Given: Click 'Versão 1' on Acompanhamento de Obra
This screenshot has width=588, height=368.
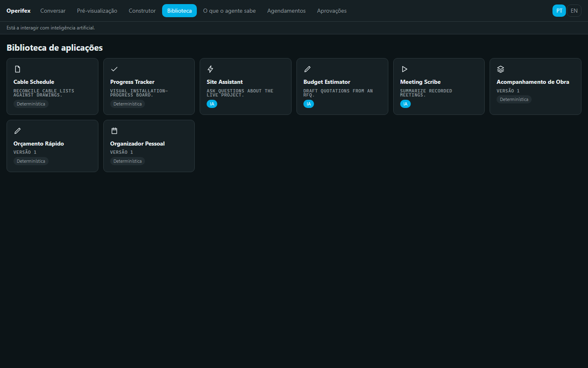Looking at the screenshot, I should click(508, 91).
